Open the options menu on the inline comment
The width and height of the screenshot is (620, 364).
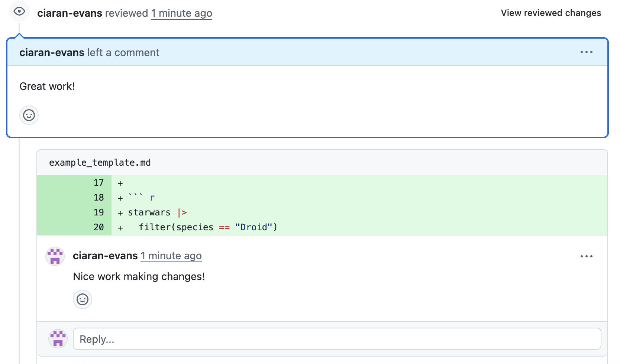click(586, 256)
